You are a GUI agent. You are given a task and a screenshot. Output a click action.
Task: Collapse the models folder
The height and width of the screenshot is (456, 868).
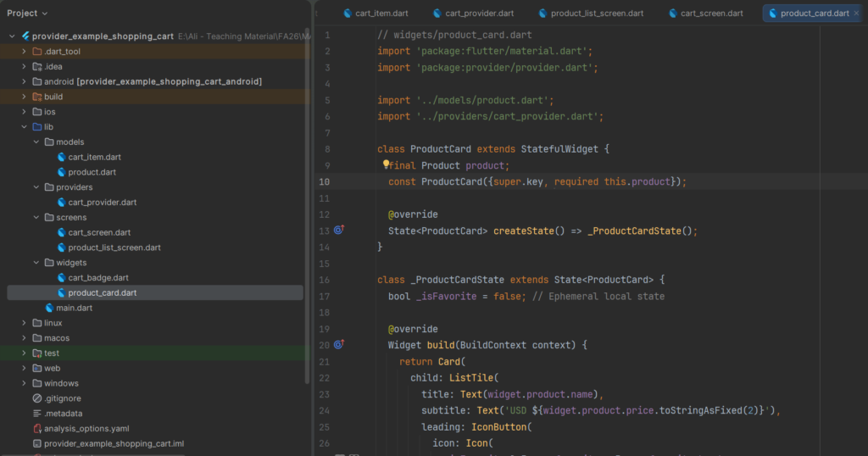[36, 142]
